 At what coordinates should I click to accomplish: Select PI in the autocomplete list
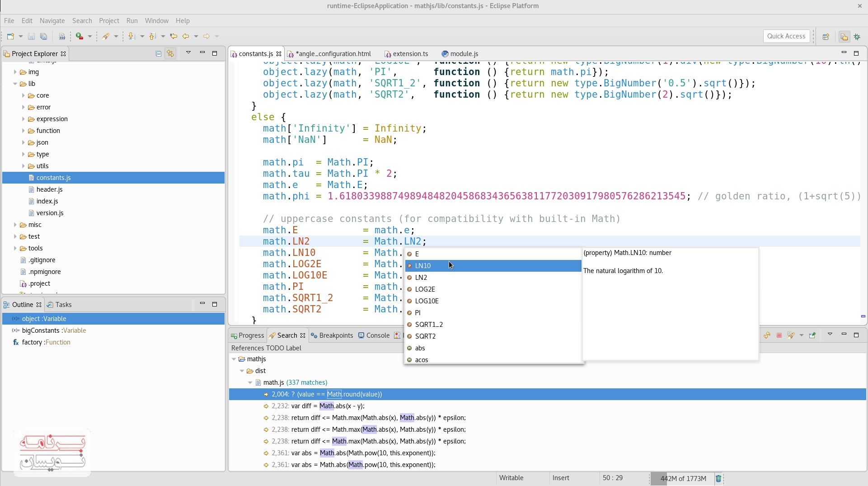(x=493, y=313)
